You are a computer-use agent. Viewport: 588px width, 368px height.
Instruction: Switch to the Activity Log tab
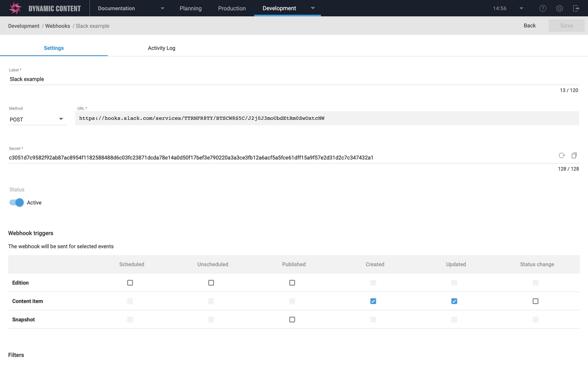point(161,48)
